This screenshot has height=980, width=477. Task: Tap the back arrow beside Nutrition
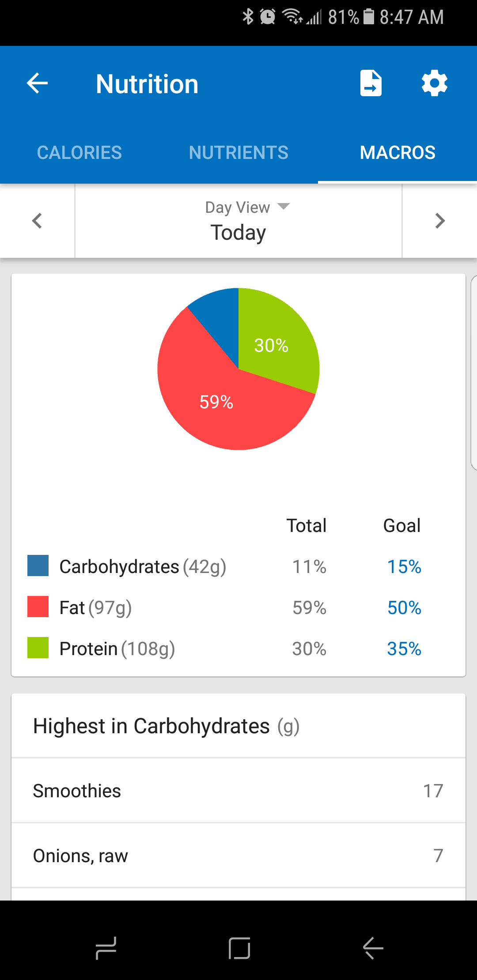point(37,83)
